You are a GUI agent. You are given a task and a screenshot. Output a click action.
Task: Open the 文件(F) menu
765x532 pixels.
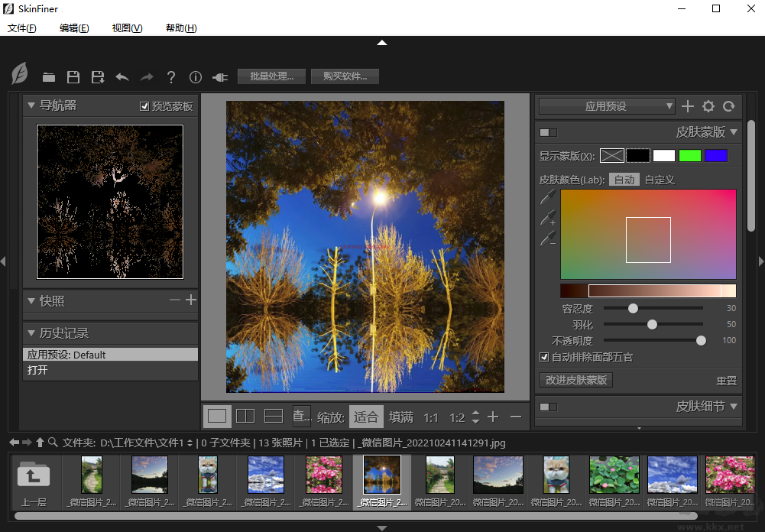tap(22, 28)
